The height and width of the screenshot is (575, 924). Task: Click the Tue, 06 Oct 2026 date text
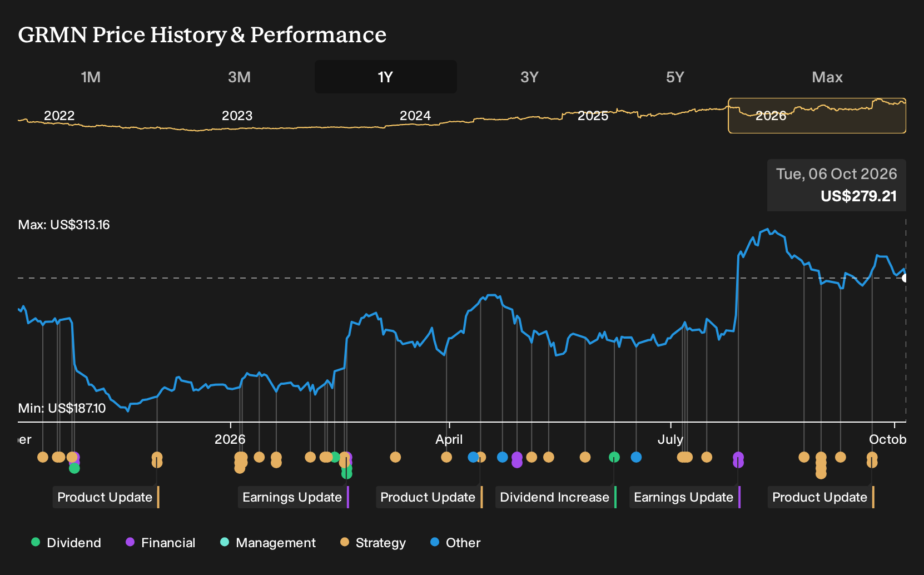click(836, 174)
